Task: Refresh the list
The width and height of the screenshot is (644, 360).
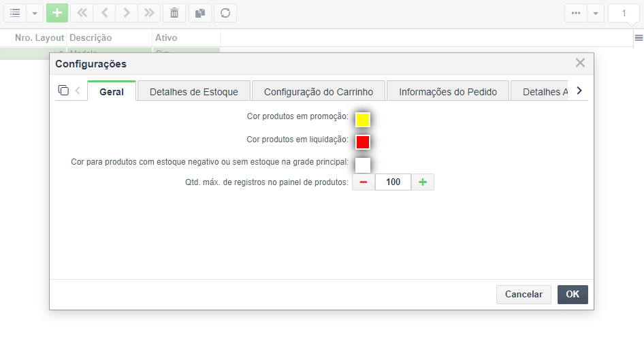Action: coord(225,13)
